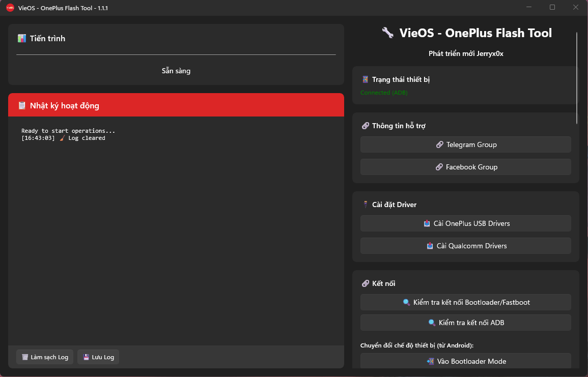Check ADB connection with Kiểm tra kết nối ADB
The height and width of the screenshot is (377, 588).
tap(466, 323)
